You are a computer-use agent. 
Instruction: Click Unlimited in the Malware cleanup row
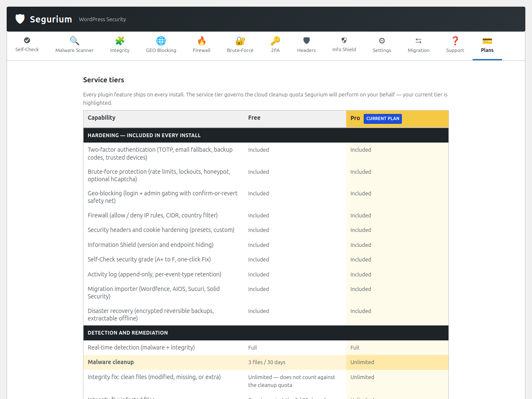pyautogui.click(x=362, y=362)
